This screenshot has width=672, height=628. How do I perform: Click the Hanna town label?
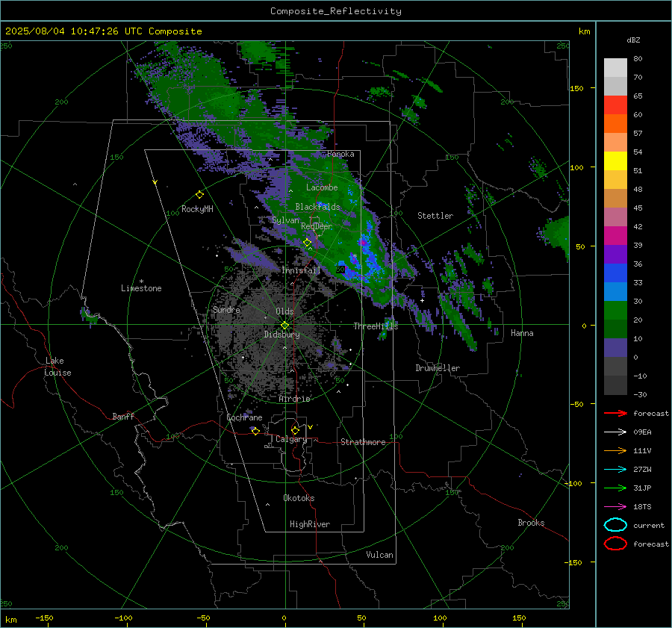pyautogui.click(x=522, y=333)
